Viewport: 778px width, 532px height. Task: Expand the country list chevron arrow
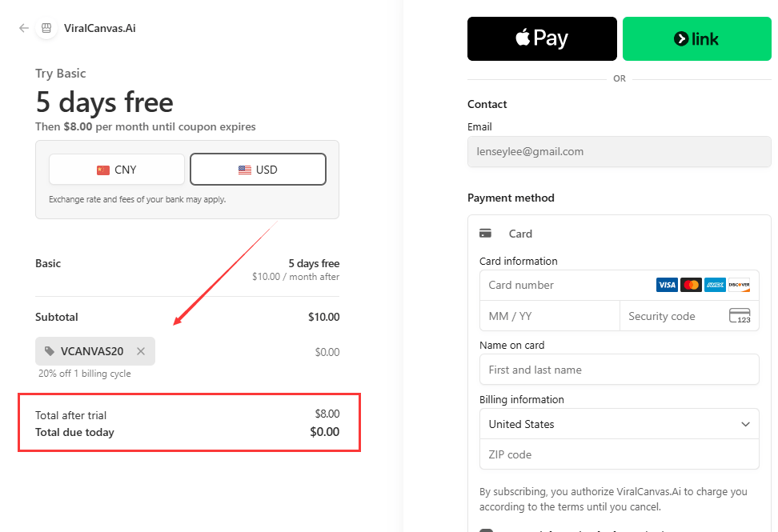745,425
